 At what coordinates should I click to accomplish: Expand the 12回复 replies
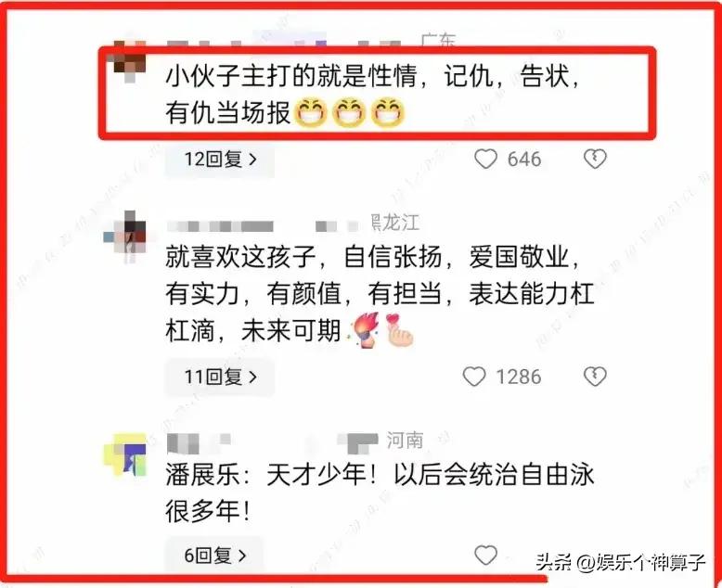(220, 160)
